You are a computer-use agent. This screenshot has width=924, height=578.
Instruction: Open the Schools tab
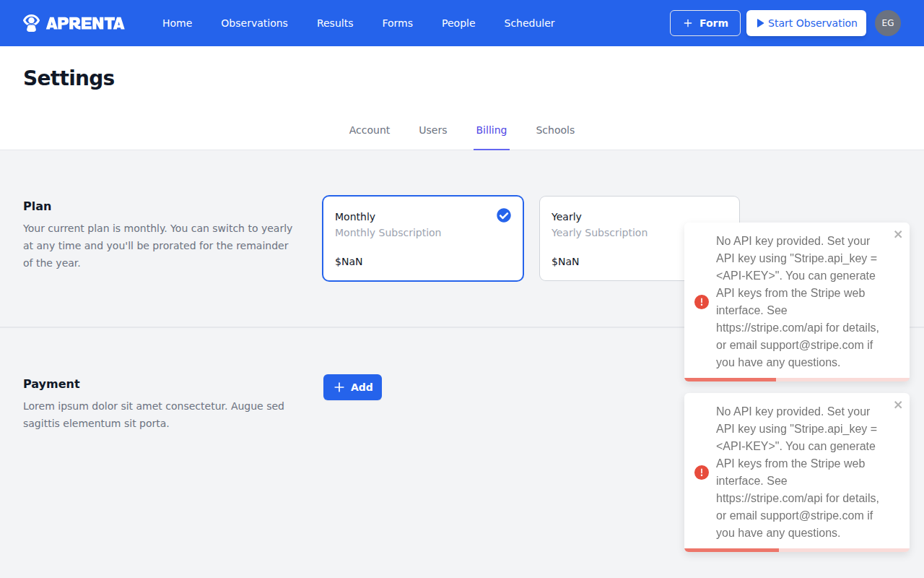555,130
